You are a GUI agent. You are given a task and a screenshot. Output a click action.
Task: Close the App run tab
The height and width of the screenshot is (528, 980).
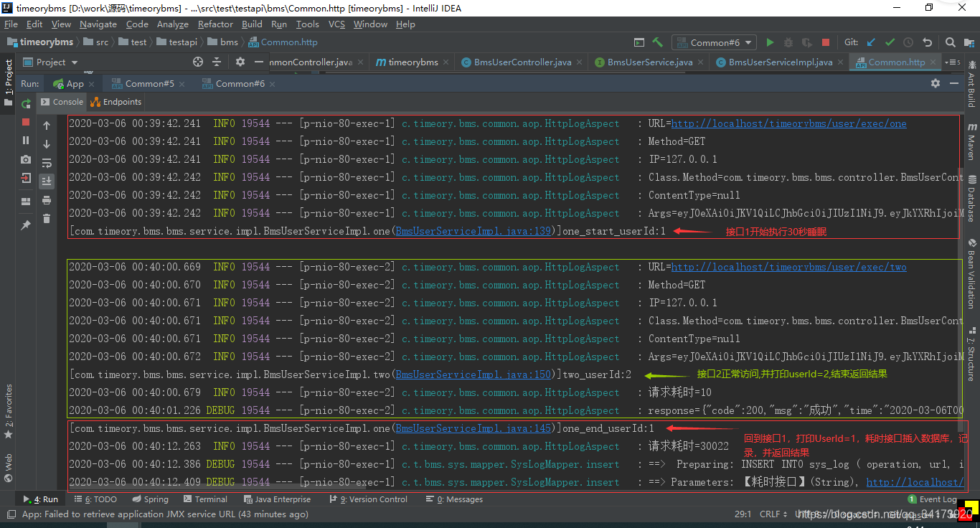pyautogui.click(x=92, y=83)
